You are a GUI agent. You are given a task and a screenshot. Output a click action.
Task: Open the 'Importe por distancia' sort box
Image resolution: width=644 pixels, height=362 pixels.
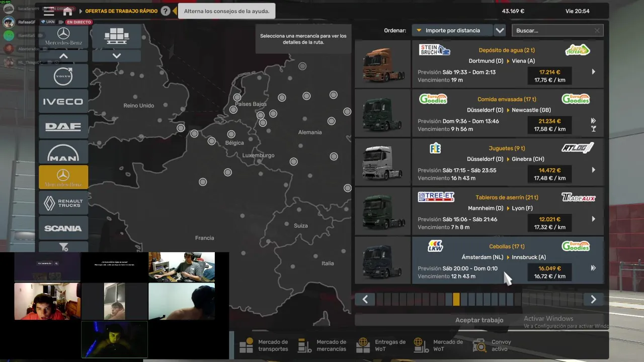tap(452, 30)
